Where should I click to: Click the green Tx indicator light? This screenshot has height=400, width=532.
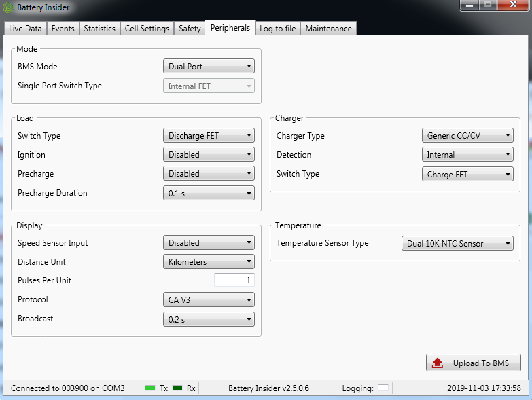coord(150,388)
